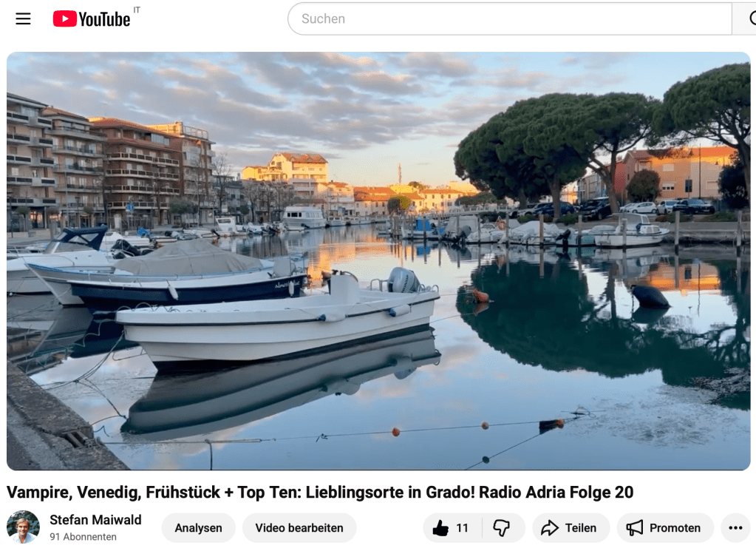Go to YouTube home via red logo
The width and height of the screenshot is (756, 551).
point(92,18)
